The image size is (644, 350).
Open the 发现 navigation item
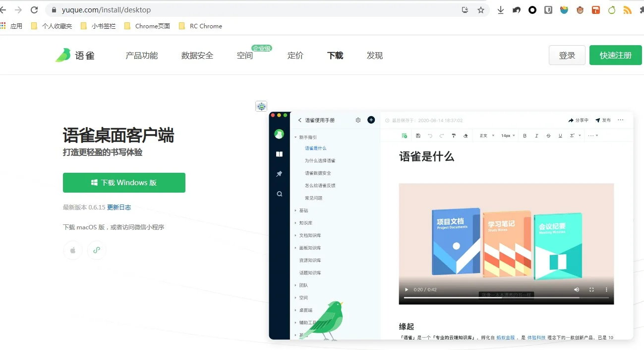coord(375,56)
